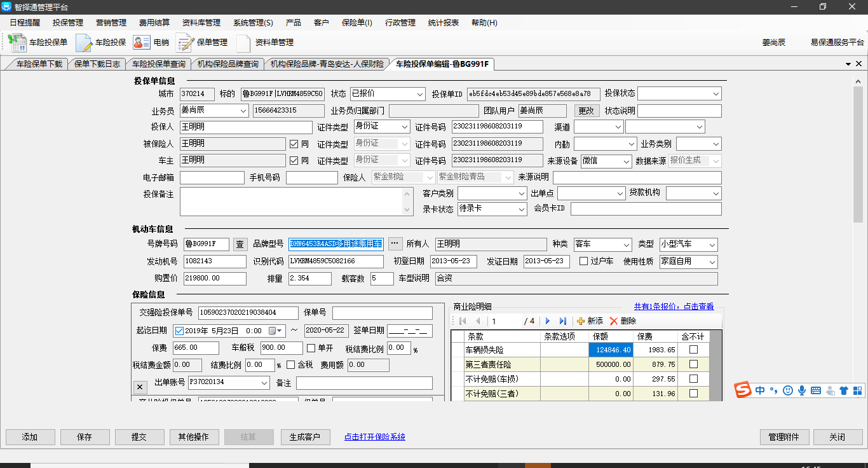
Task: Click the 发动机号 input field
Action: 215,261
